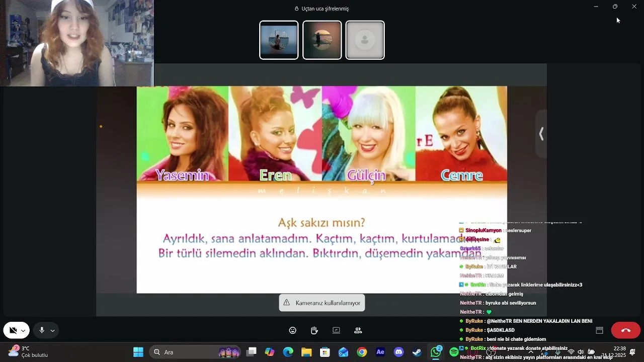644x362 pixels.
Task: Open the camera options dropdown arrow
Action: click(x=23, y=331)
